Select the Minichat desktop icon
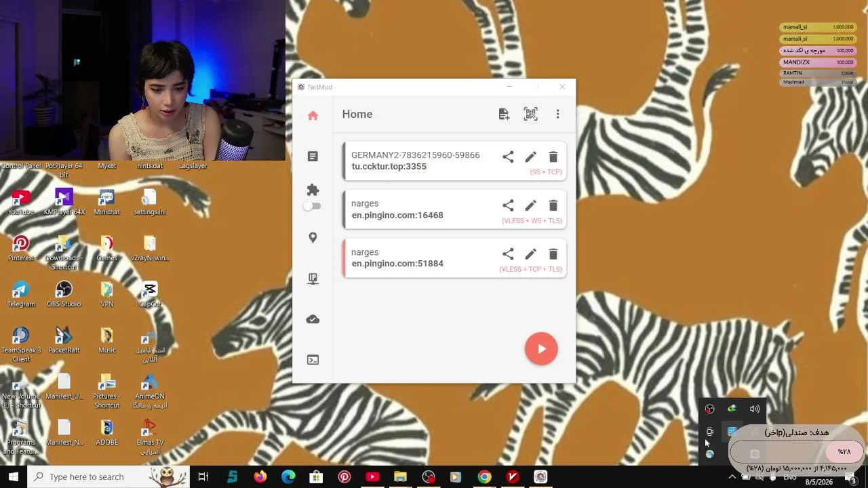The image size is (868, 488). coord(106,202)
